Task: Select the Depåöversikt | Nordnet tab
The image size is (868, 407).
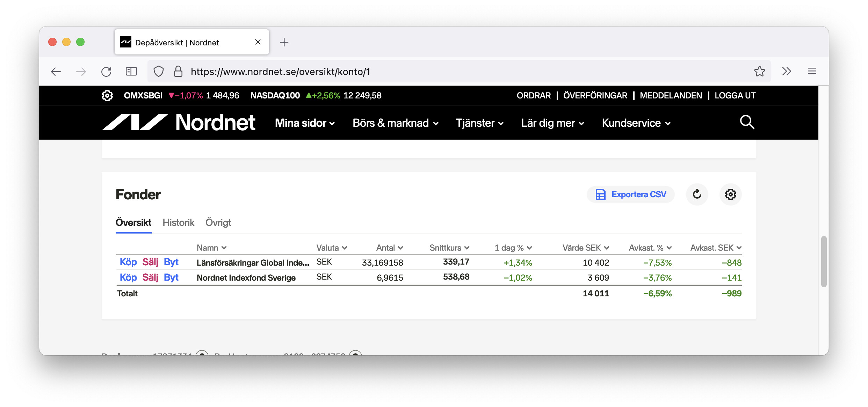Action: [x=192, y=42]
